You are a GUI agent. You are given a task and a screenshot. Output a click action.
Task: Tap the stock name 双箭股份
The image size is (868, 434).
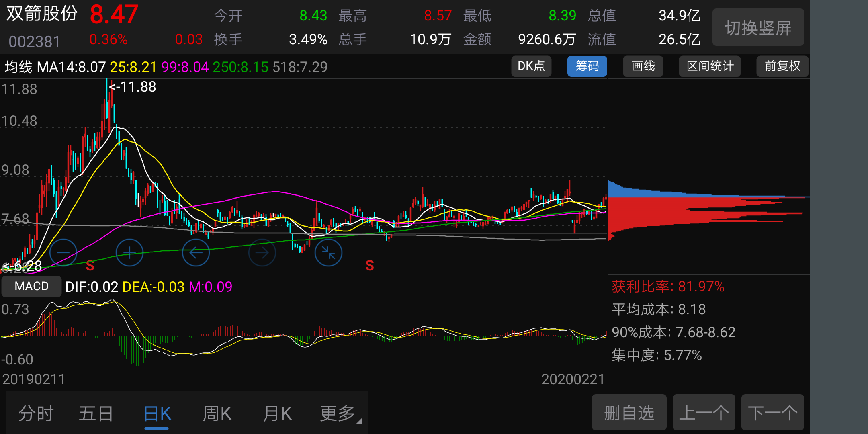[x=42, y=14]
